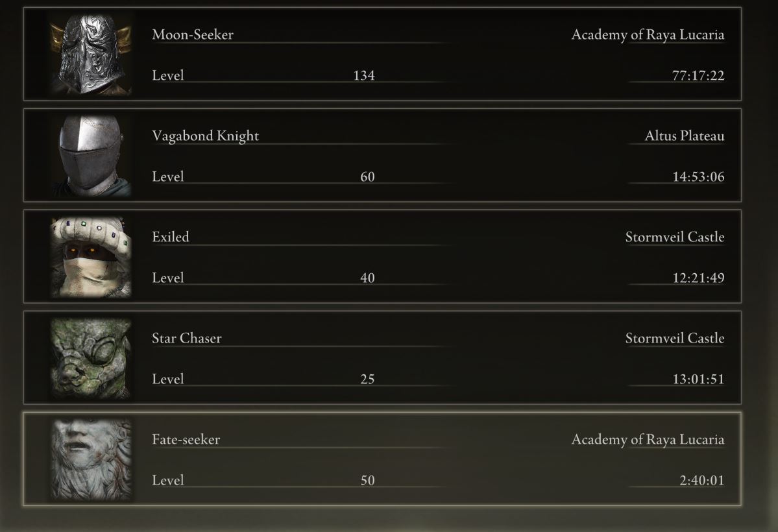Click the Fate-seeker bearded marble mask portrait
The width and height of the screenshot is (778, 532).
click(91, 459)
